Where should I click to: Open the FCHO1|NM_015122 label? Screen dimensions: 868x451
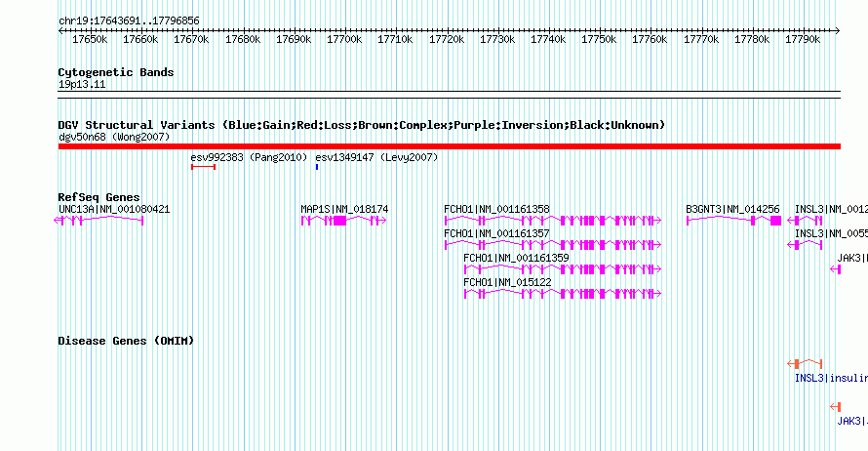tap(507, 282)
